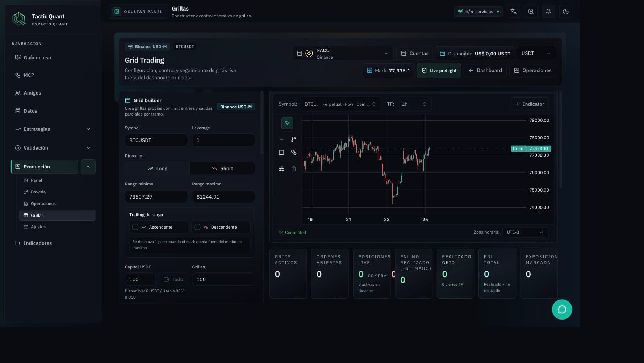Add an Indicator to the chart
The height and width of the screenshot is (363, 644).
tap(529, 104)
